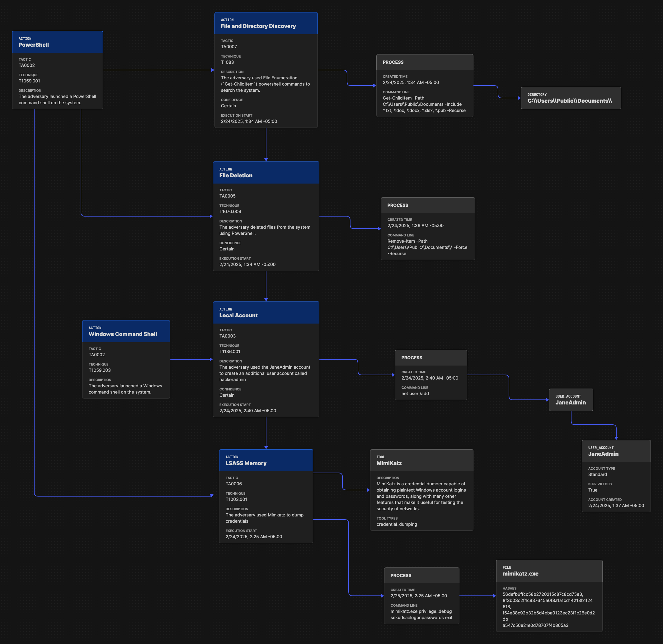Click tactic TA0006 value
663x644 pixels.
(x=234, y=484)
